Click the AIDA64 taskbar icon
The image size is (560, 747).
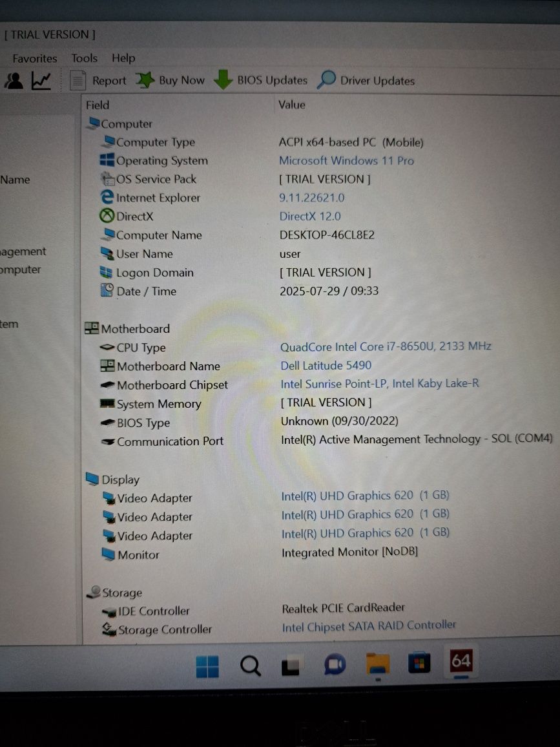tap(461, 661)
